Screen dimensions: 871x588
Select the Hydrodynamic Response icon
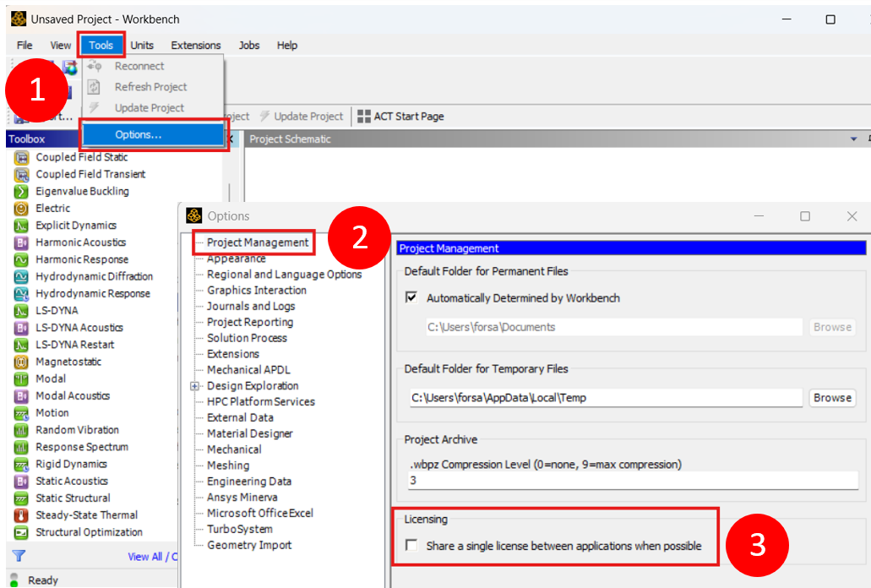tap(21, 294)
